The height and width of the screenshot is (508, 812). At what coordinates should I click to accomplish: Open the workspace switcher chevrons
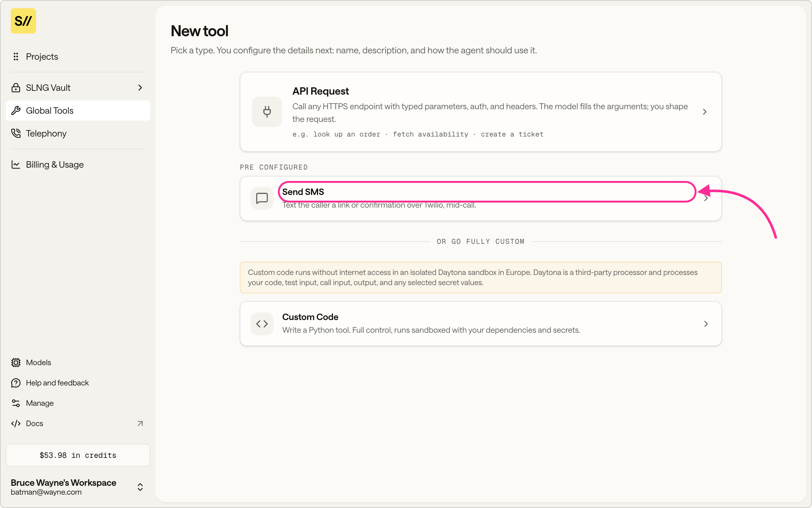tap(140, 487)
